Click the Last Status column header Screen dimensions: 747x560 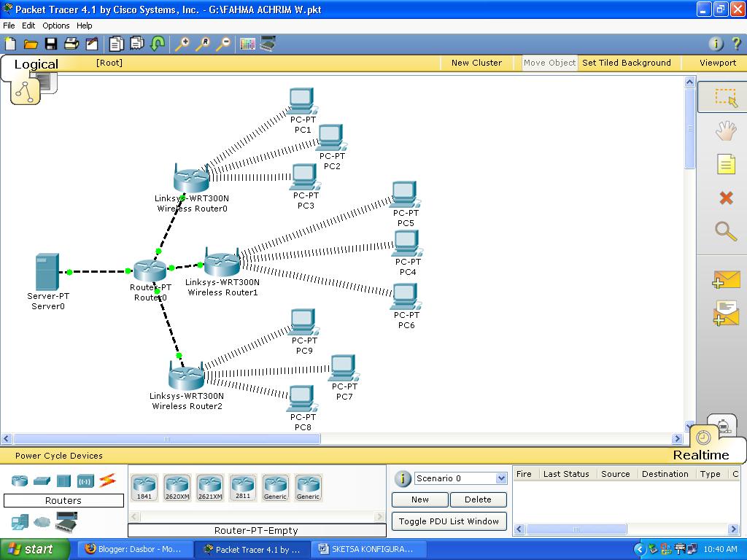[x=566, y=474]
